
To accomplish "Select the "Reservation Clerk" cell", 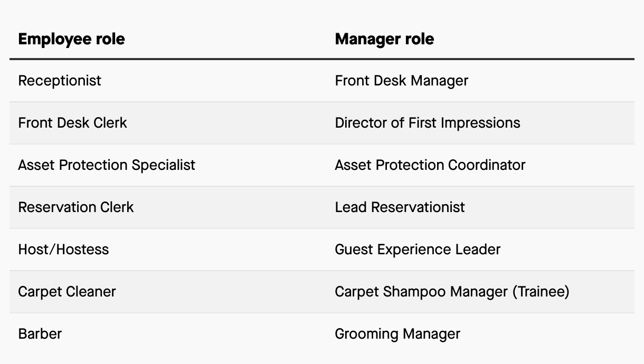I will 76,207.
